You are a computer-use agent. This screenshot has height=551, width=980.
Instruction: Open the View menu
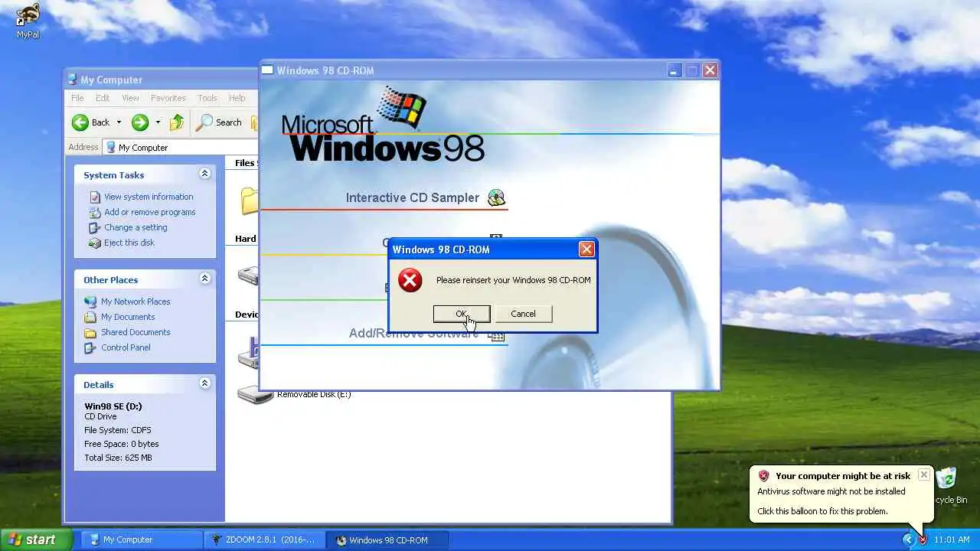coord(131,98)
